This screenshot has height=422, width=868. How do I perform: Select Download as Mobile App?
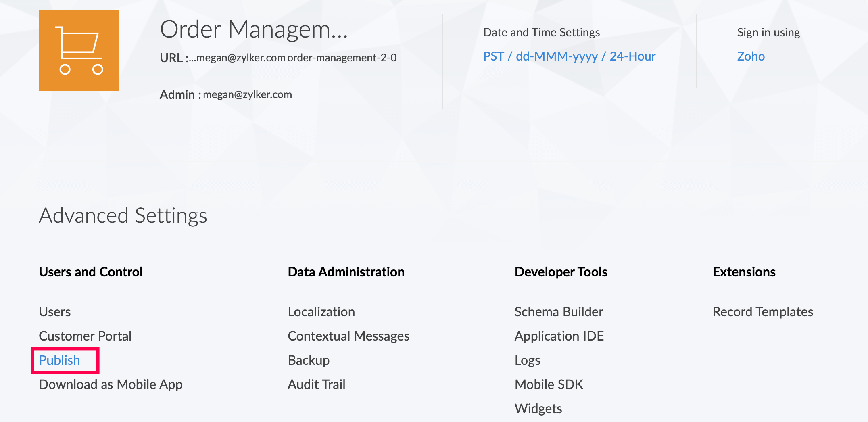click(111, 384)
